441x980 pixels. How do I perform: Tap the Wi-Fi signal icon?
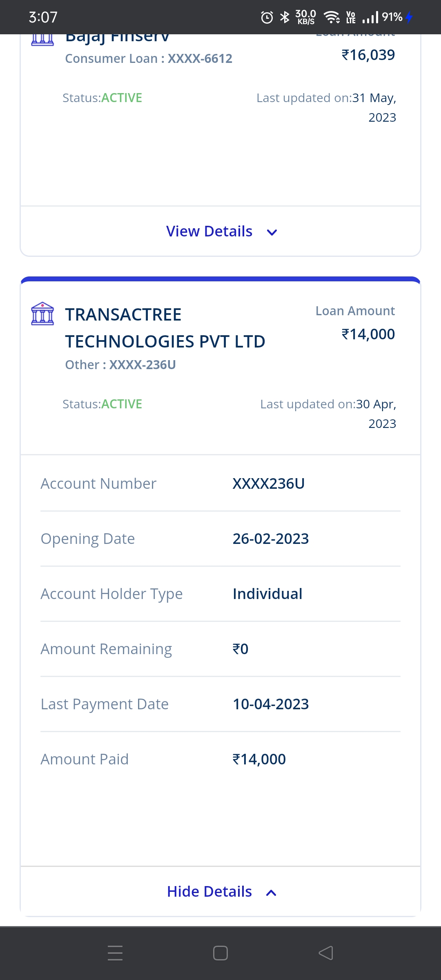point(332,17)
